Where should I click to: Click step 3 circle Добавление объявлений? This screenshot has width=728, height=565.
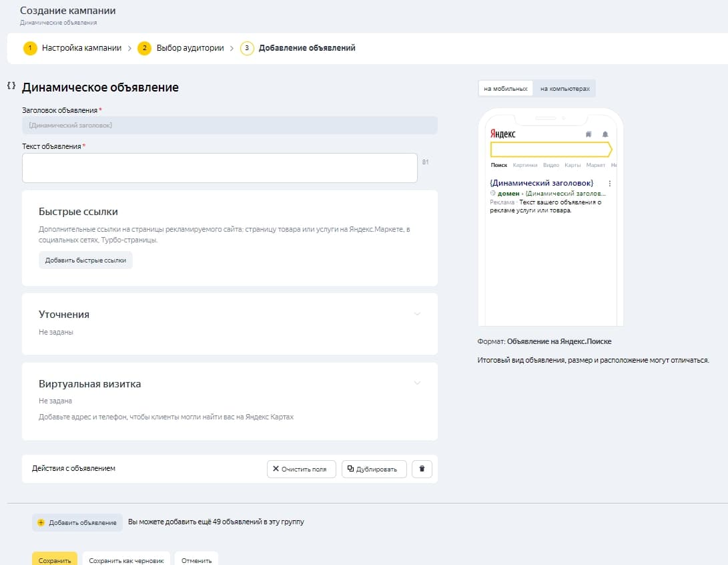click(247, 48)
